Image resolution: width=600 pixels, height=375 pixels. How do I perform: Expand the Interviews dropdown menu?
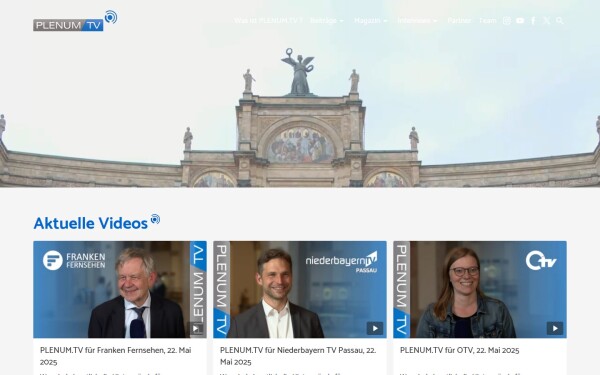(417, 21)
